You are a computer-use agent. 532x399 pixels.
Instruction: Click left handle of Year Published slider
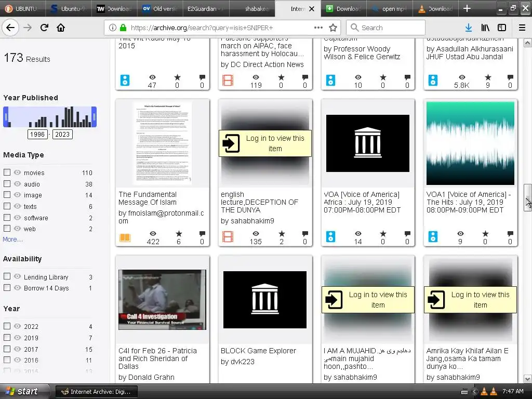pyautogui.click(x=5, y=117)
